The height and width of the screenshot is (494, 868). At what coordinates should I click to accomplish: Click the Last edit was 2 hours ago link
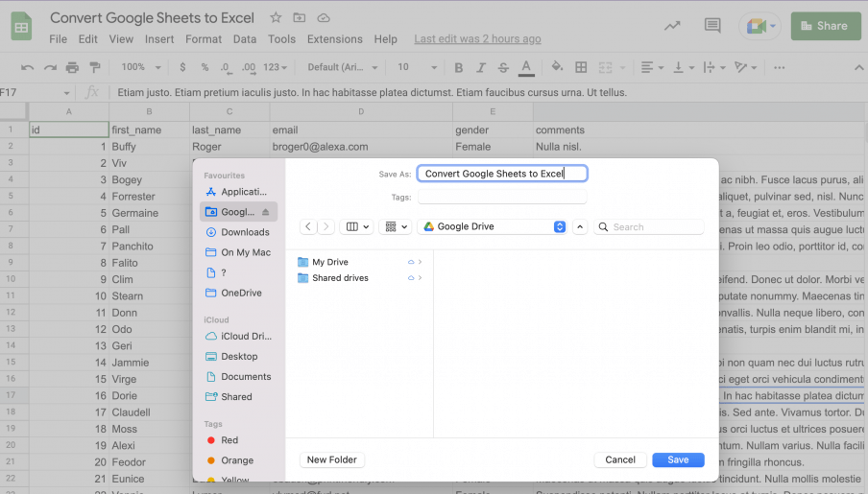tap(477, 39)
